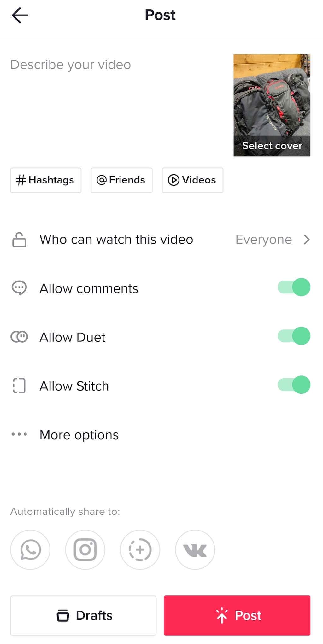Tap the dashed circle plus share icon
Screen dimensions: 323x644
(140, 549)
